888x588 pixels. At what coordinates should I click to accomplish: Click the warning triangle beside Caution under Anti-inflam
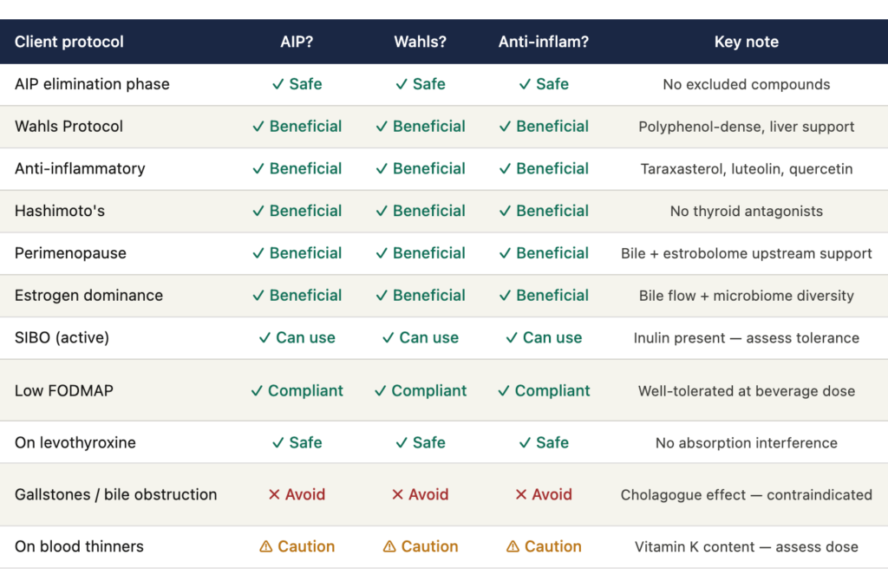(513, 546)
